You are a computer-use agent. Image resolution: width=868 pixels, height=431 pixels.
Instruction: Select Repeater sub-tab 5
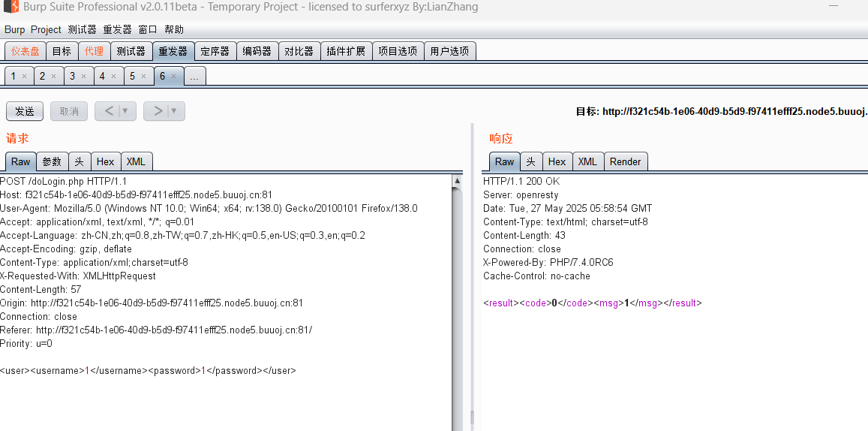tap(132, 76)
